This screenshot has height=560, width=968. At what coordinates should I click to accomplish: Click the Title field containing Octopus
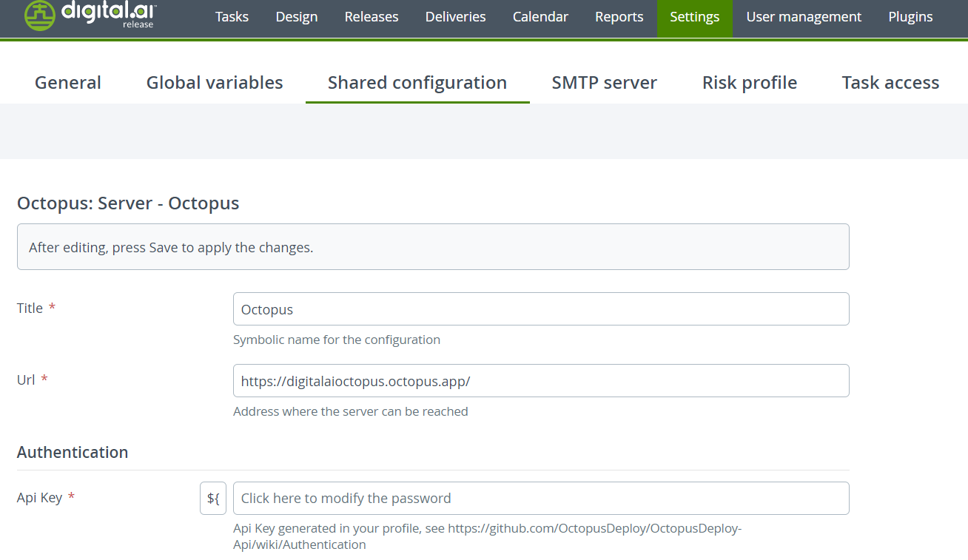tap(541, 309)
